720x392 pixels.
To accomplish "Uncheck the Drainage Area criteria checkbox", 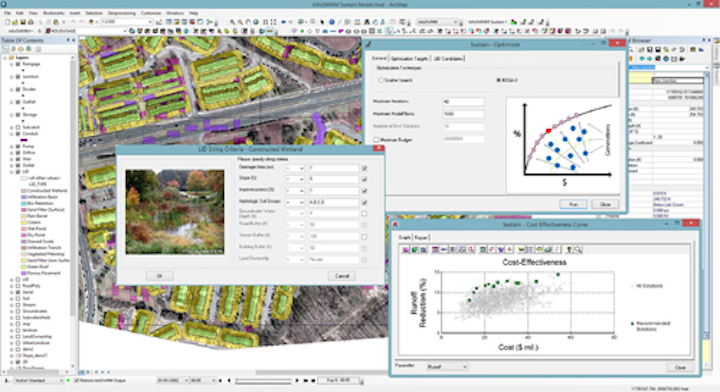I will (x=364, y=168).
